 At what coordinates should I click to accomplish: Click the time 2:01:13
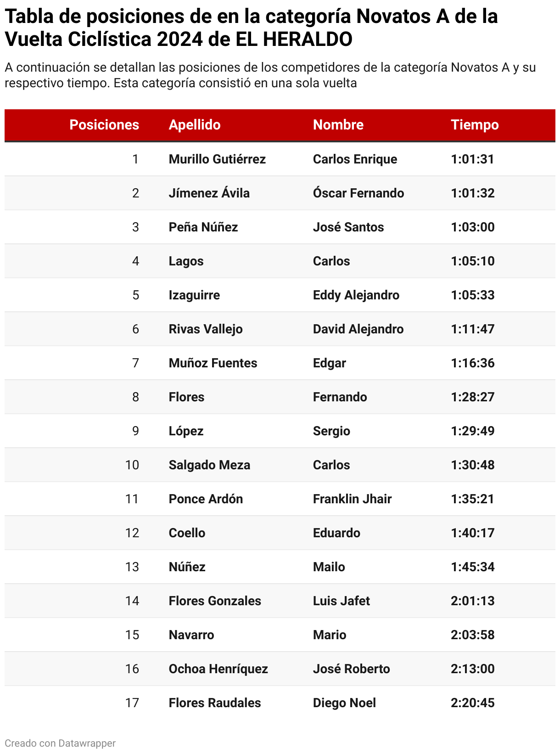coord(472,601)
